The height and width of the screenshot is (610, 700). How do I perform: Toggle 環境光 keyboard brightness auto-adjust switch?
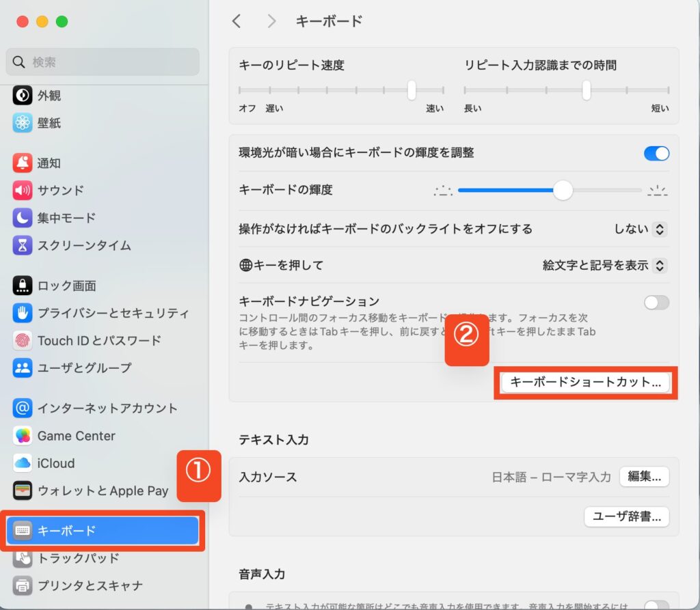(x=656, y=154)
